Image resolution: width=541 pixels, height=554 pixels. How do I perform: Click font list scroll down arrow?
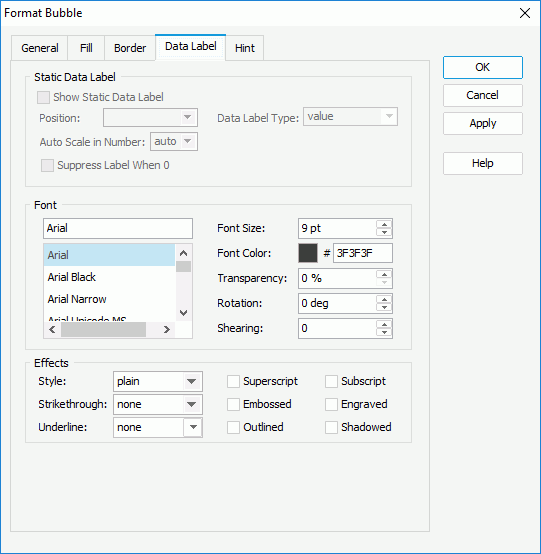pyautogui.click(x=183, y=313)
